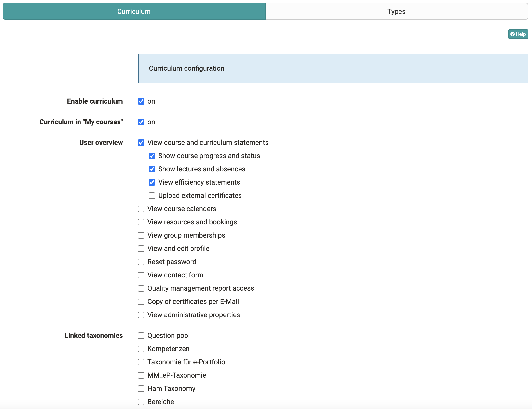Enable View and edit profile

coord(141,249)
